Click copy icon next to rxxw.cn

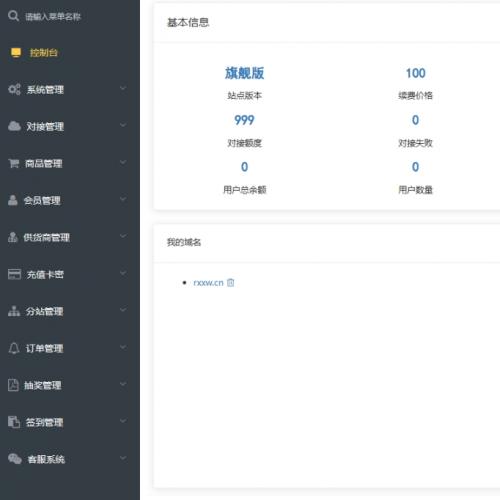230,283
